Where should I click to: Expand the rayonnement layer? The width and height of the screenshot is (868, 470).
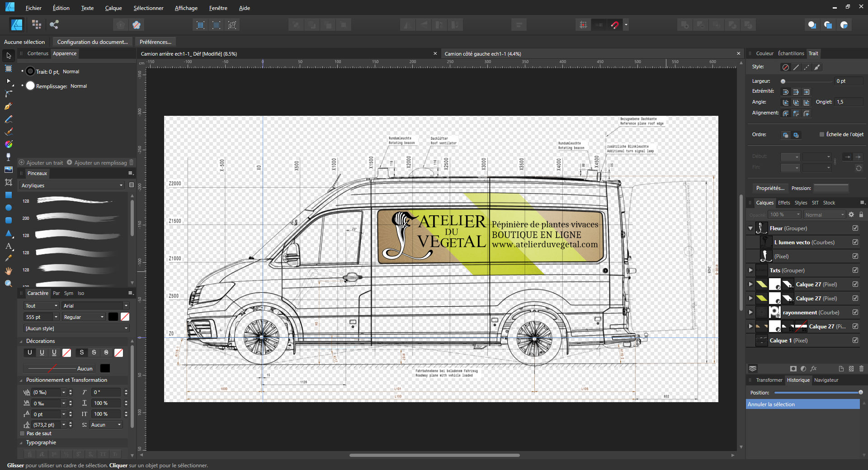750,312
